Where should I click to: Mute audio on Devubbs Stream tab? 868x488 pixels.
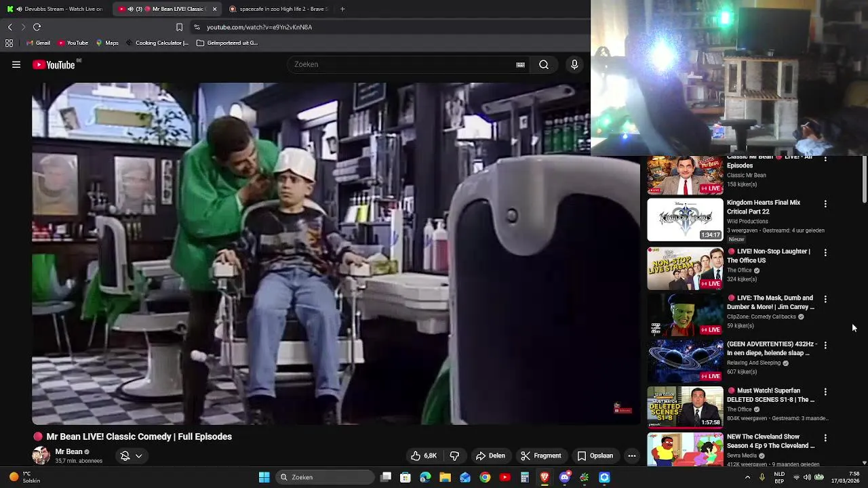click(19, 9)
